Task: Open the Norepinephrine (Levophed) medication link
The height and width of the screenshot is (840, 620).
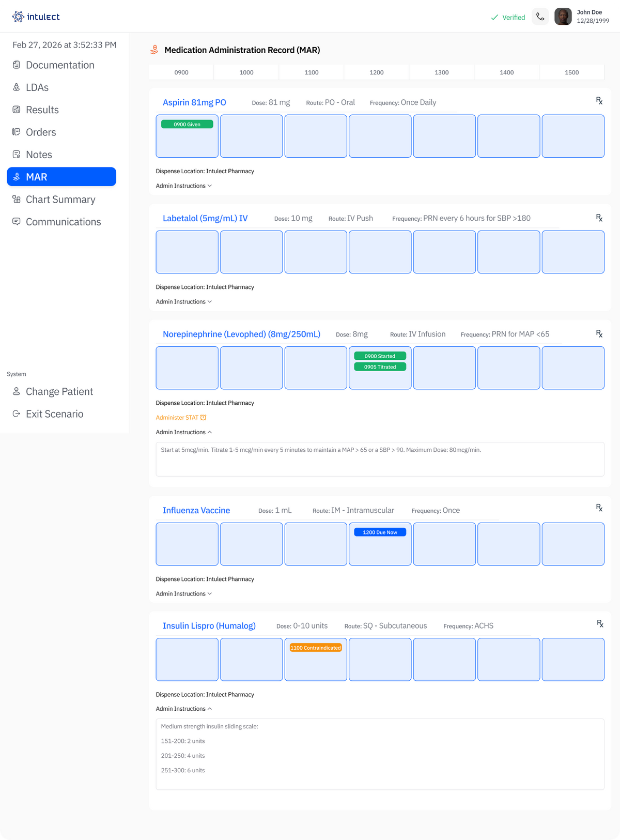Action: [241, 334]
